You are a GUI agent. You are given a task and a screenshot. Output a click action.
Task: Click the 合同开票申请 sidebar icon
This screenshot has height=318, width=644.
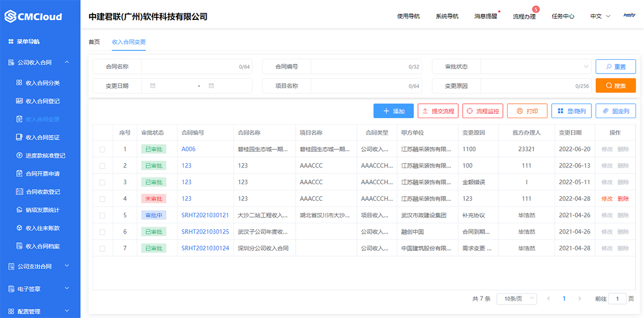19,174
